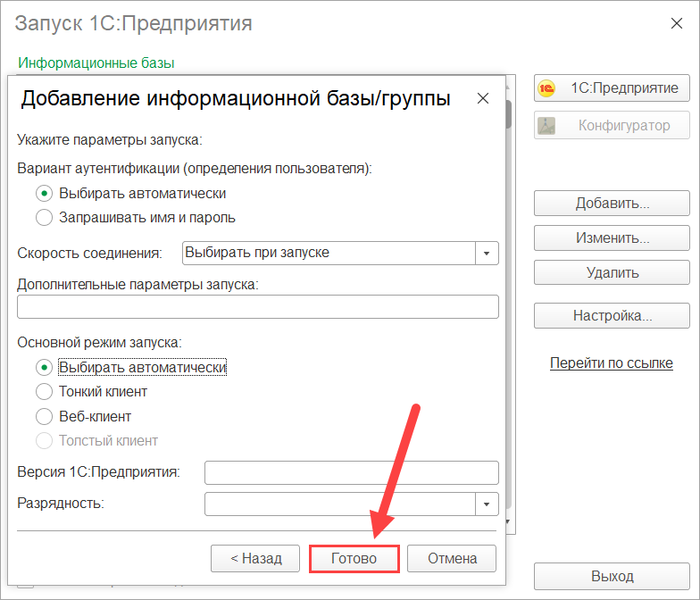Click the Удалить button
700x600 pixels.
point(612,272)
